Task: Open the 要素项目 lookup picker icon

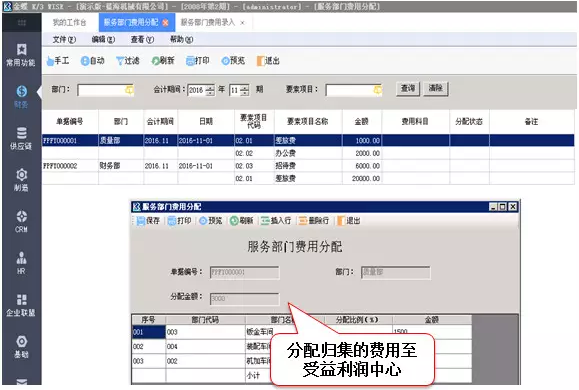Action: (x=378, y=90)
